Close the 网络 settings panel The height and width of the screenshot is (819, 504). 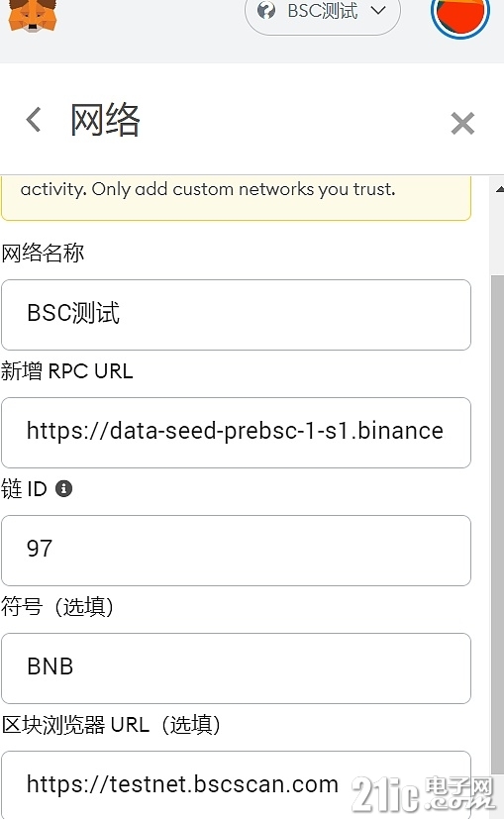[x=462, y=124]
